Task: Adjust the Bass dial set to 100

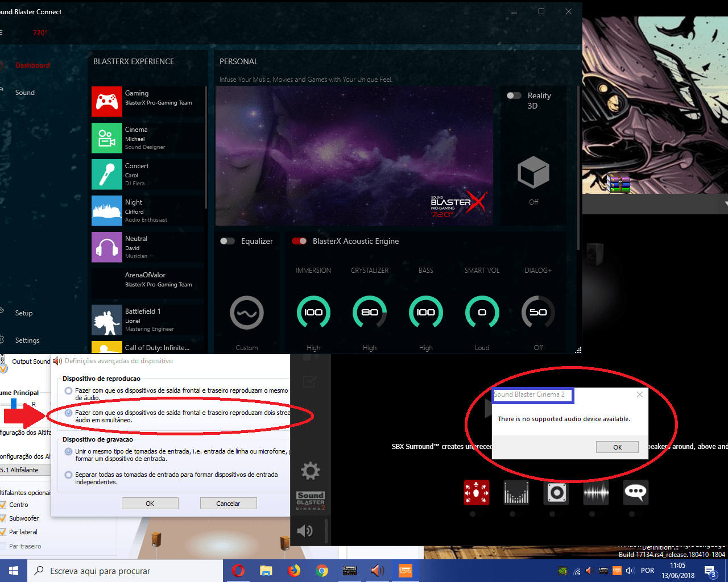Action: (x=425, y=311)
